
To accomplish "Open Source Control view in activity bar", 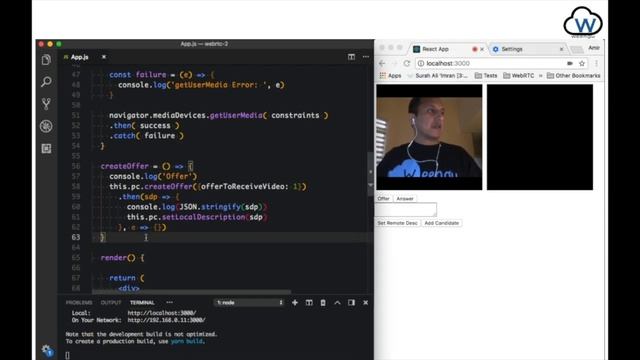I will 46,104.
